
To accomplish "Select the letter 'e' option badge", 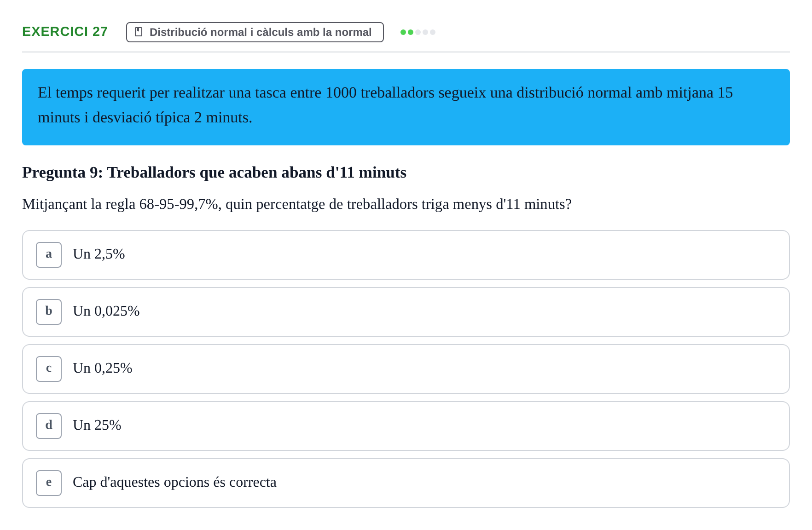I will tap(49, 483).
